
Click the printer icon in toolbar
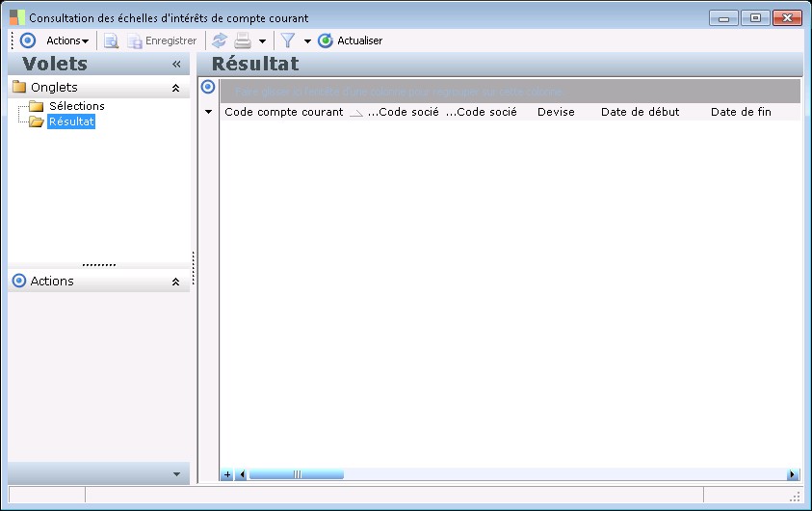(x=243, y=40)
